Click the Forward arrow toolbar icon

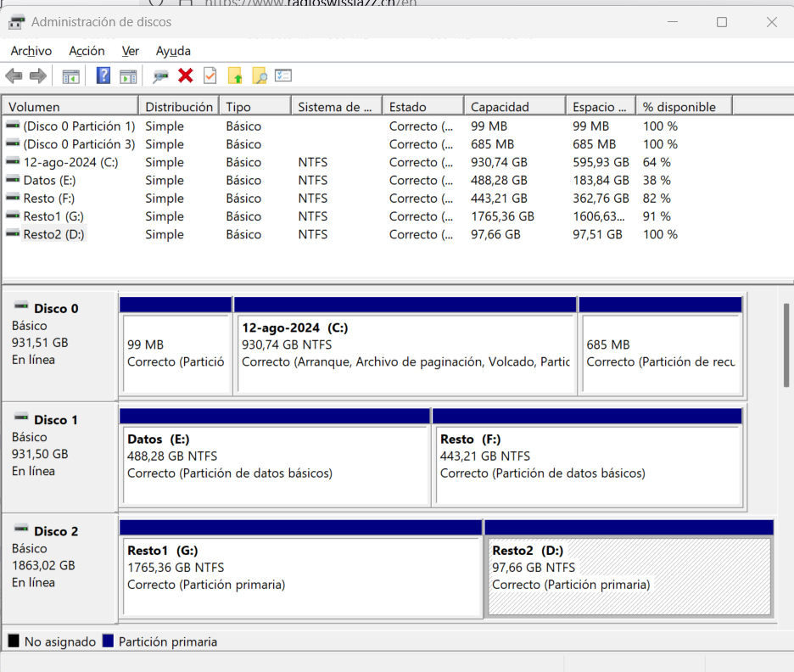[37, 76]
